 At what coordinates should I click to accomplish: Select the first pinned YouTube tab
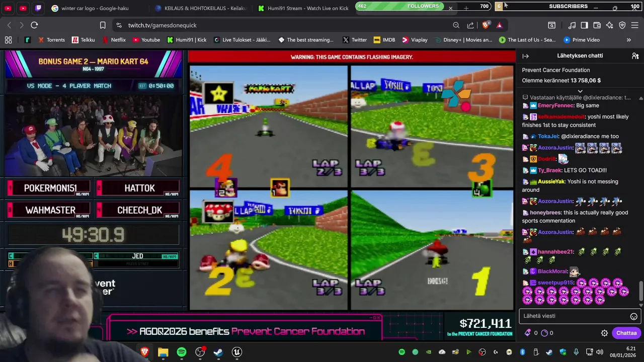coord(9,8)
